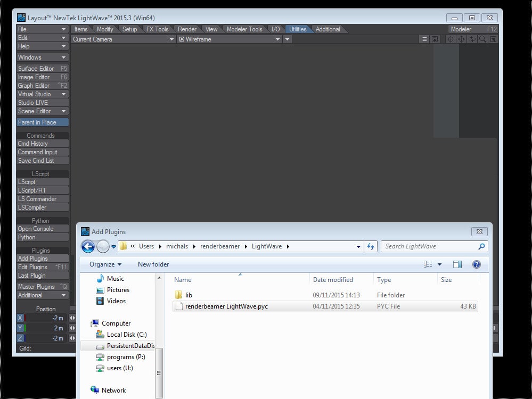Screen dimensions: 532x399
Task: Switch to the Render tab
Action: 187,29
